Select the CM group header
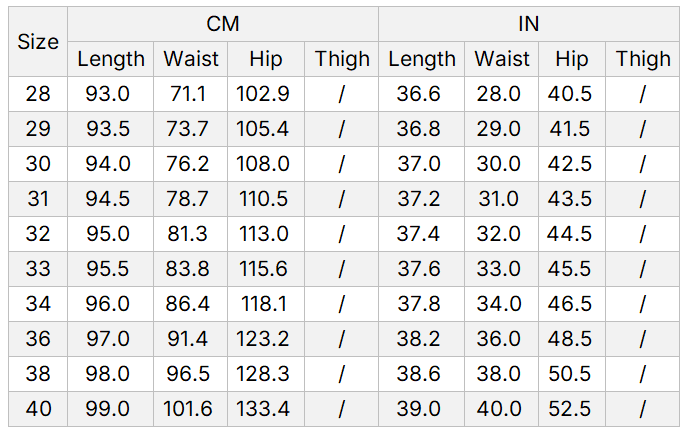Screen dimensions: 688x433 pos(223,24)
